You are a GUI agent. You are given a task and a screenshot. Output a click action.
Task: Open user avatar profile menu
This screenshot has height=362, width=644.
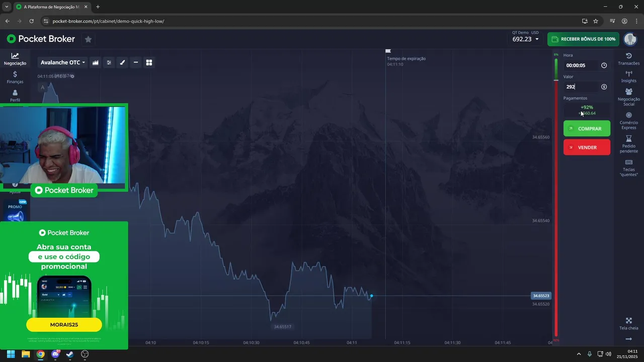pos(630,39)
